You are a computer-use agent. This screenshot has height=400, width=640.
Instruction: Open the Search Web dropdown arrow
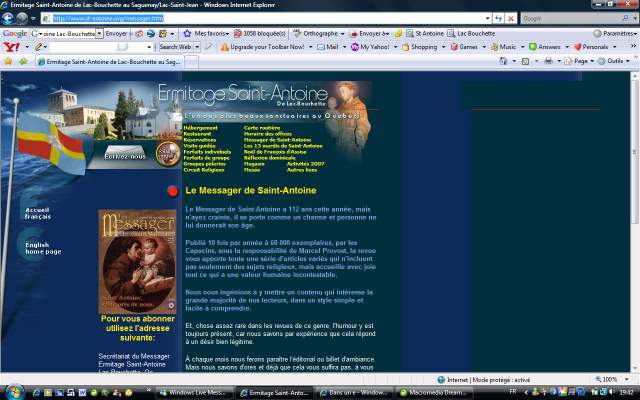(x=197, y=47)
